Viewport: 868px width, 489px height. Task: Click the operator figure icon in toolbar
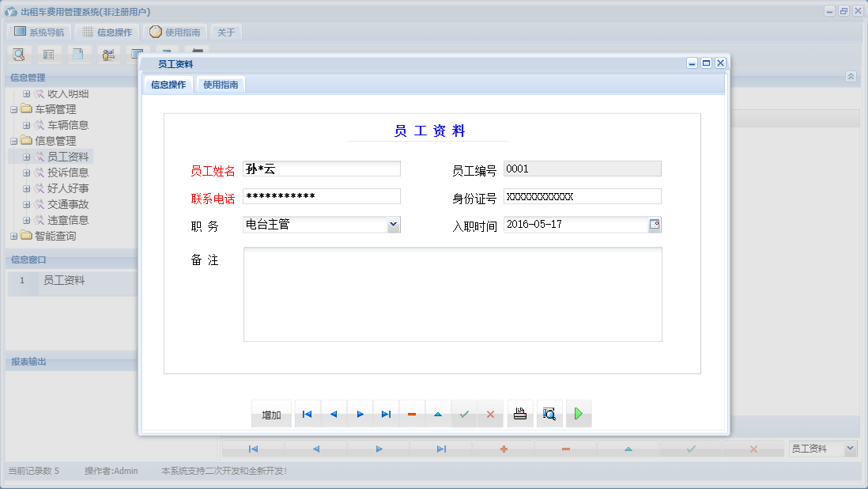(x=108, y=54)
